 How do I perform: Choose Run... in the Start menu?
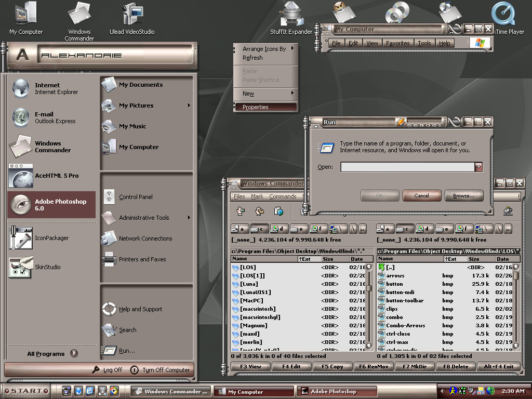coord(146,351)
